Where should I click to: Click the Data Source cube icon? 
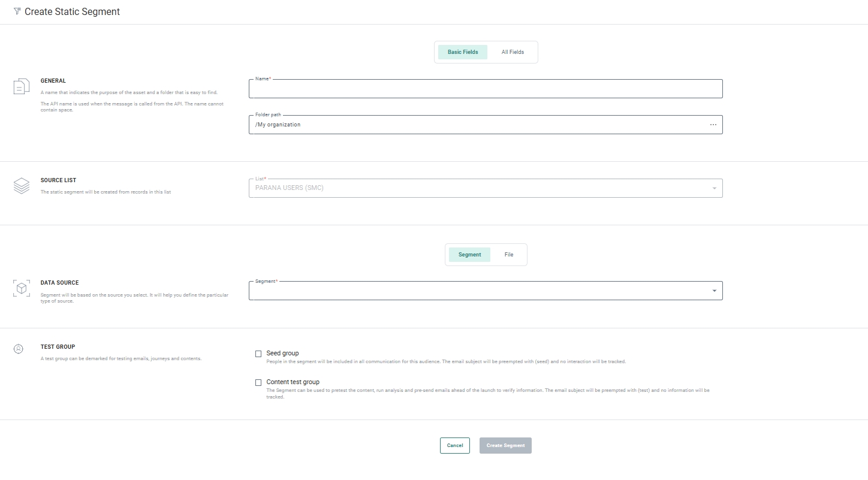pyautogui.click(x=21, y=288)
